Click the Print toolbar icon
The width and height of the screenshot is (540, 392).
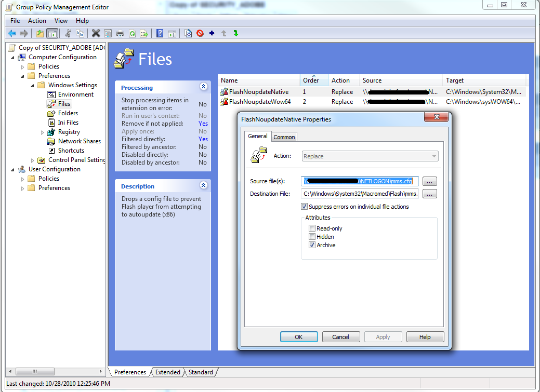tap(120, 33)
